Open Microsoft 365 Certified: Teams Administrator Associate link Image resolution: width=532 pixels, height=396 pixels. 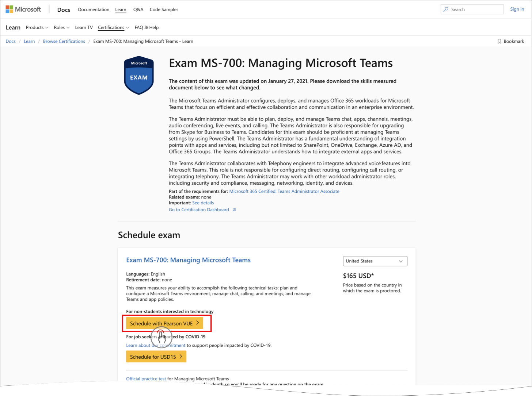(284, 191)
